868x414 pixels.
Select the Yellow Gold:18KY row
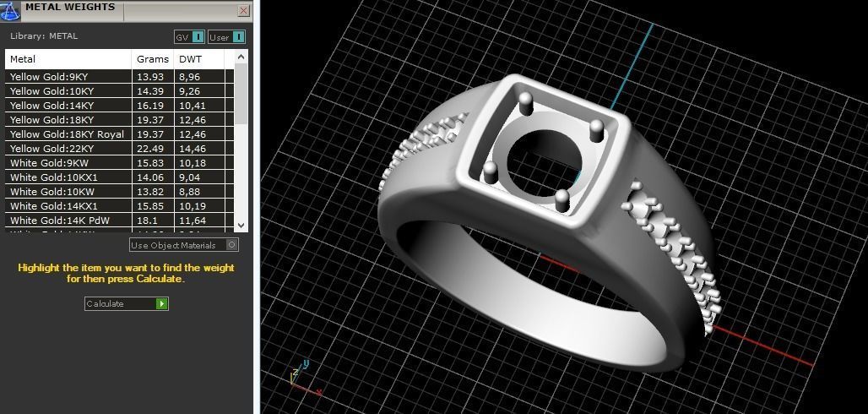tap(120, 120)
